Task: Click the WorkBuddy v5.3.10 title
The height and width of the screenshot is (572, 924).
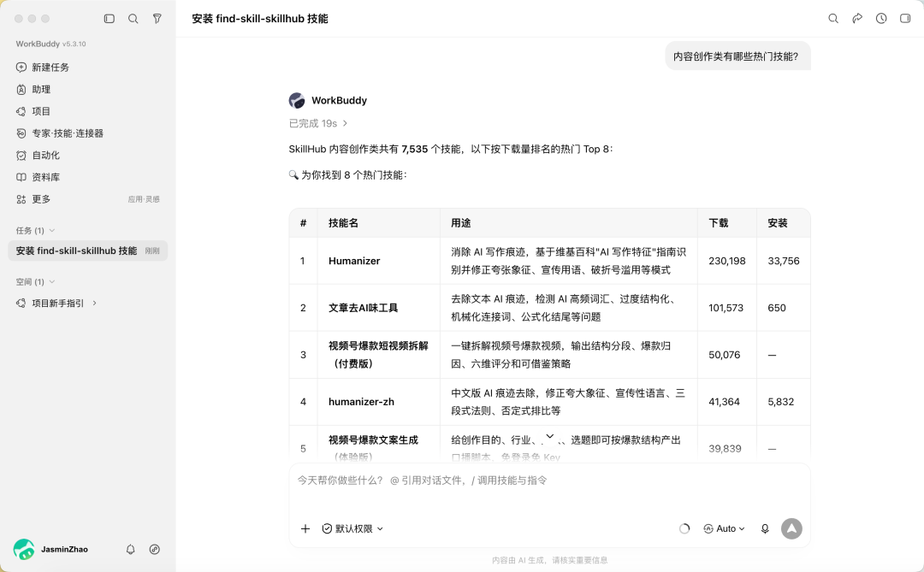Action: [x=50, y=44]
